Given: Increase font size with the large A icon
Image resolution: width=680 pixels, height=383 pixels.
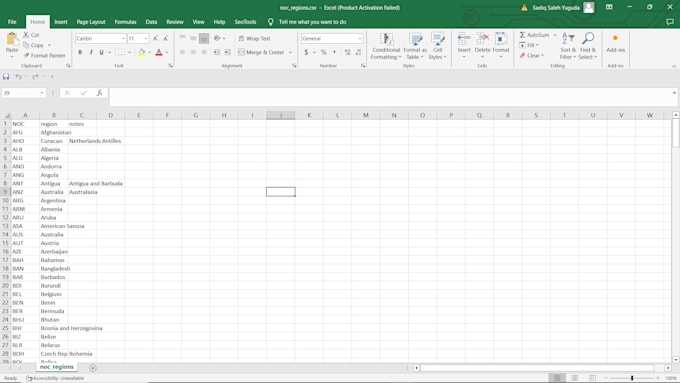Looking at the screenshot, I should pos(155,39).
